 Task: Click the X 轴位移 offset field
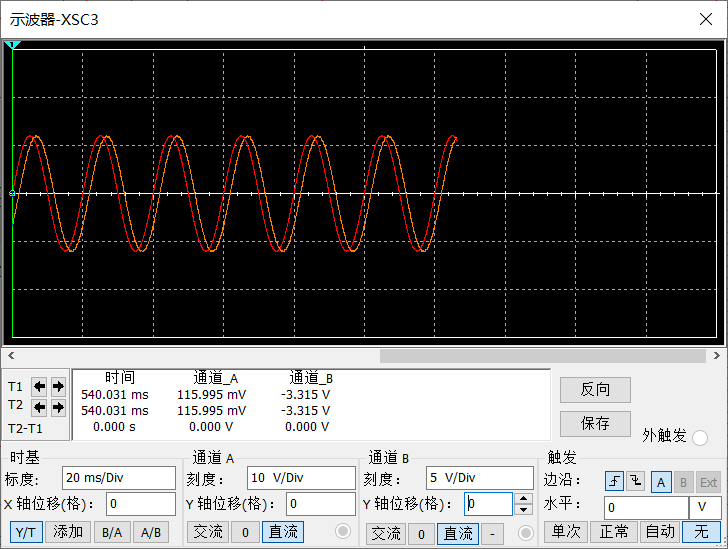141,504
